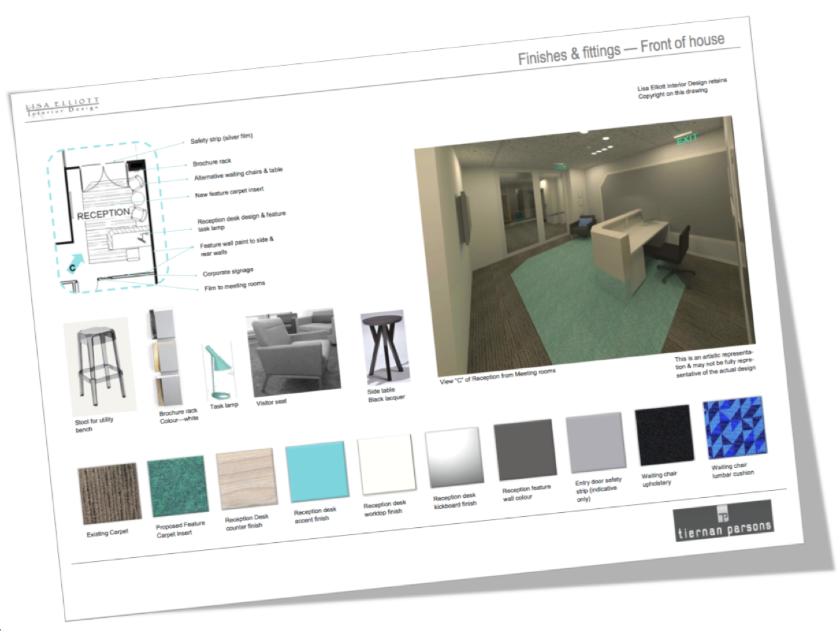
Task: Click the tiernan parsons logo
Action: pos(723,521)
